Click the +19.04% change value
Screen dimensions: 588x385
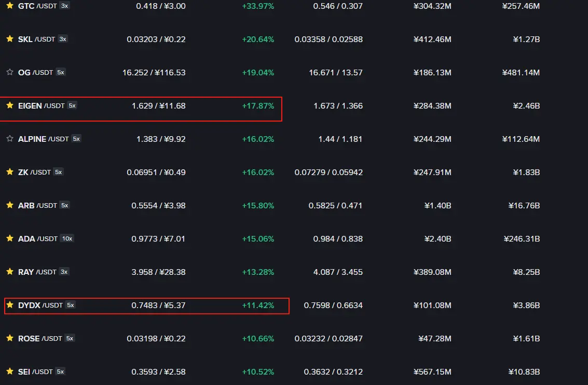[258, 73]
